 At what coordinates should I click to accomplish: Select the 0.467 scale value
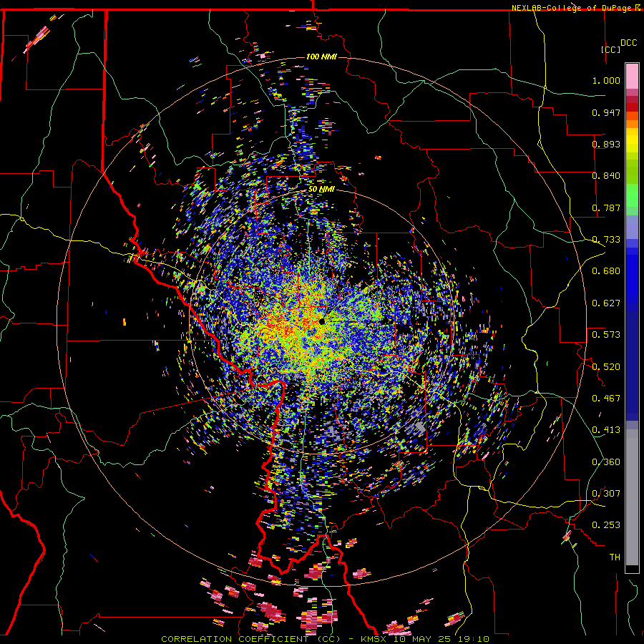(606, 399)
